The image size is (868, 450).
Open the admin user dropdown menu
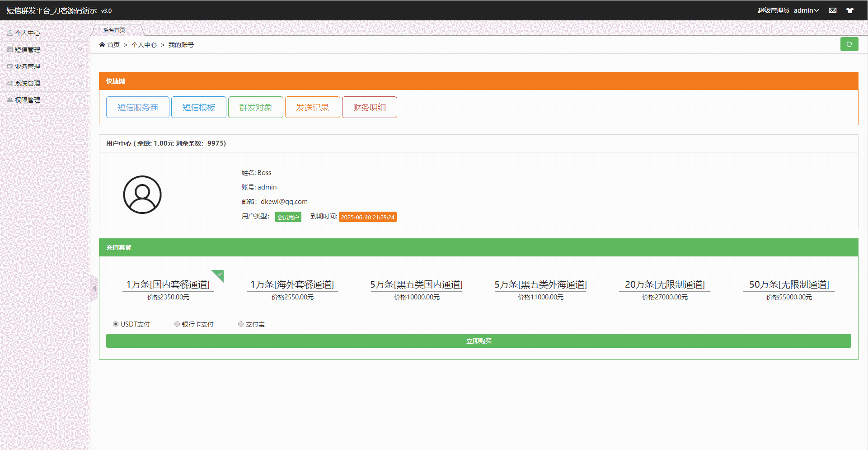click(x=806, y=10)
